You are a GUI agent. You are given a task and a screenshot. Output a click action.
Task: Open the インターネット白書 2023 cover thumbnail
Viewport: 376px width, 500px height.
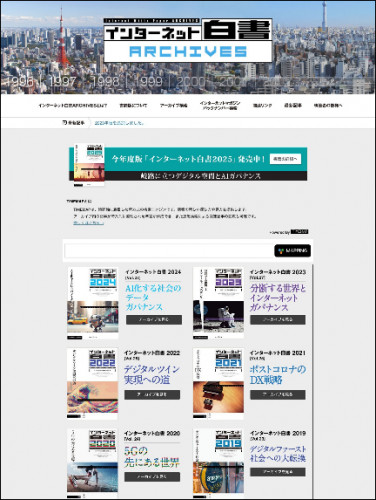click(x=218, y=303)
